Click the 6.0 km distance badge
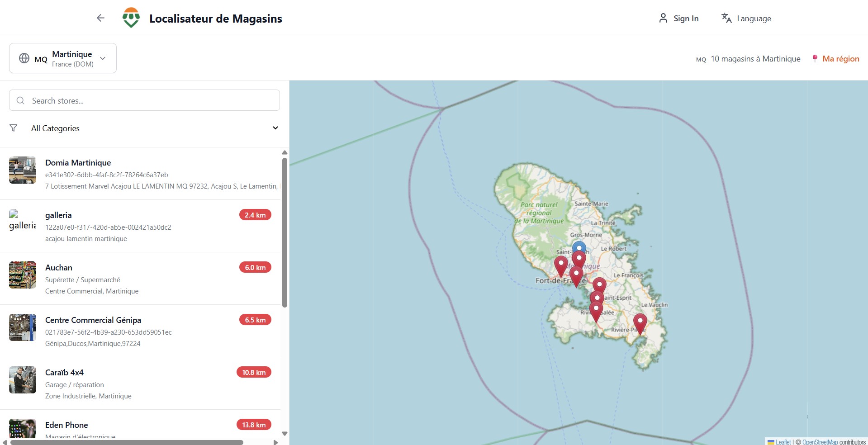Viewport: 868px width, 445px height. click(x=255, y=267)
